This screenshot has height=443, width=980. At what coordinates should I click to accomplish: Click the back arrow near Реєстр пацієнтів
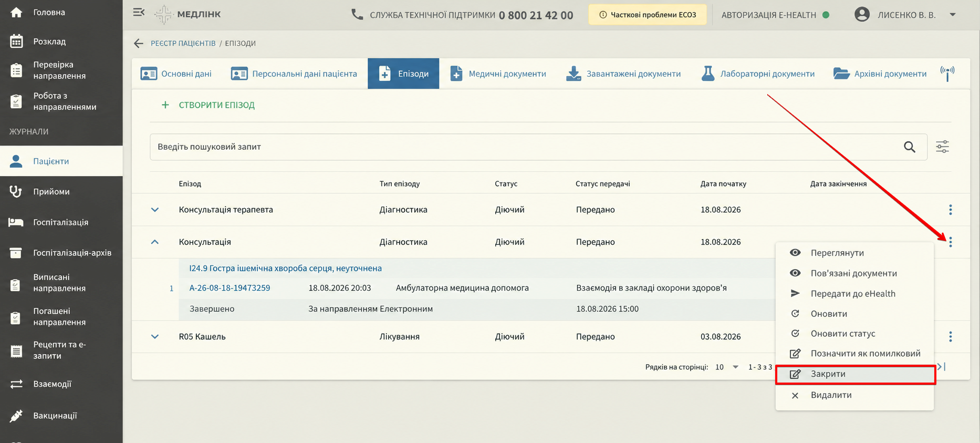[x=139, y=43]
